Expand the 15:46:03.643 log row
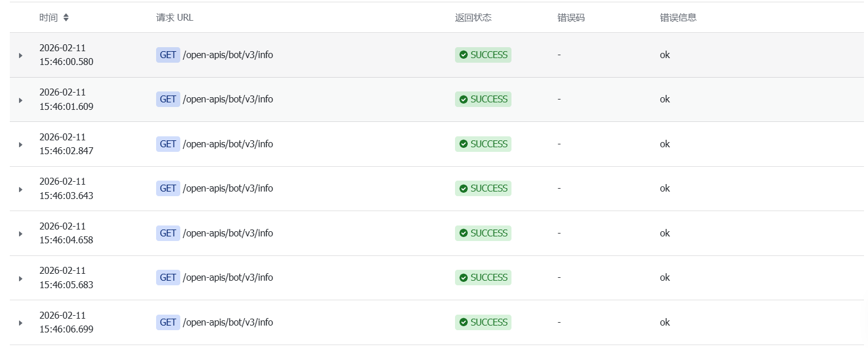 point(21,189)
